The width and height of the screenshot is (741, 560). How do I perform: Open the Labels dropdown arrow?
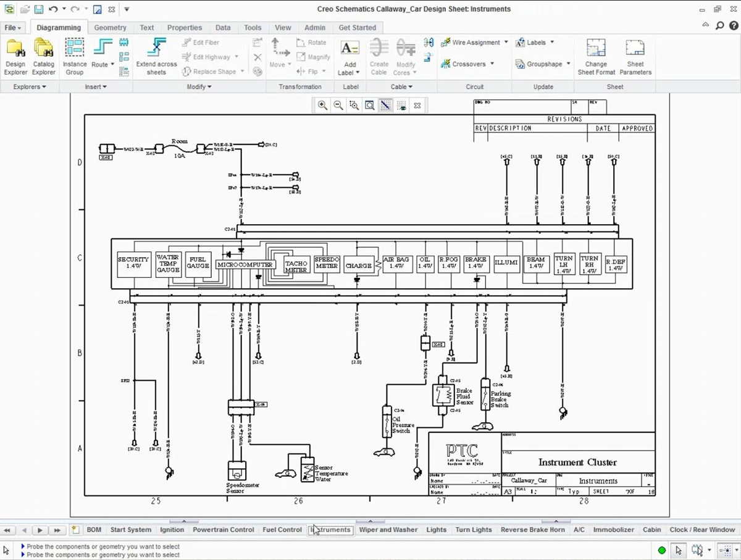(x=552, y=43)
